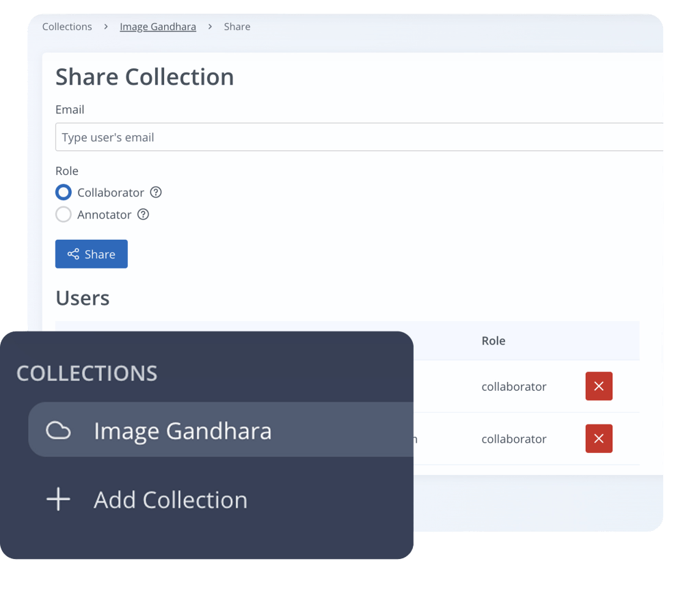Click the Share breadcrumb item

[x=237, y=27]
